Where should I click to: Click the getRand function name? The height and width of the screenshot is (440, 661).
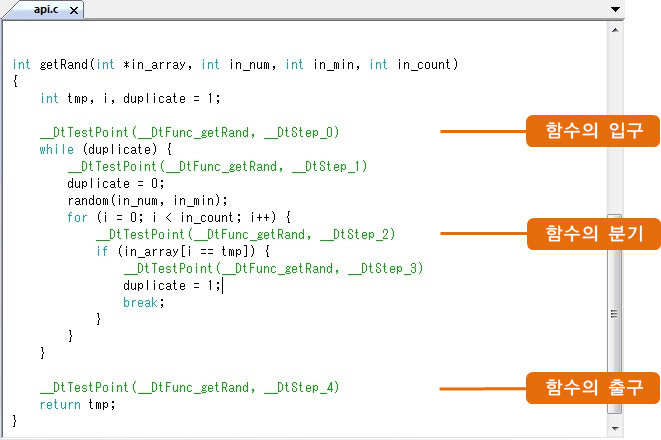(x=63, y=64)
